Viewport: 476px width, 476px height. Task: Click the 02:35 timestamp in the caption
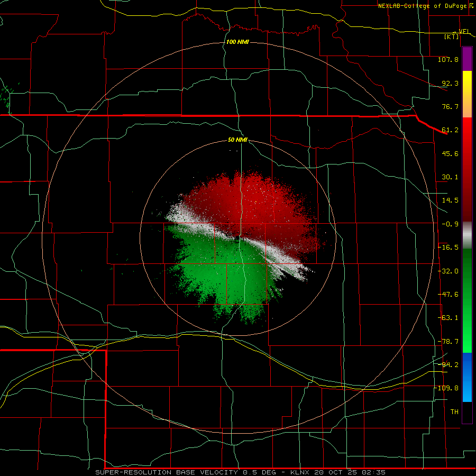pyautogui.click(x=375, y=472)
